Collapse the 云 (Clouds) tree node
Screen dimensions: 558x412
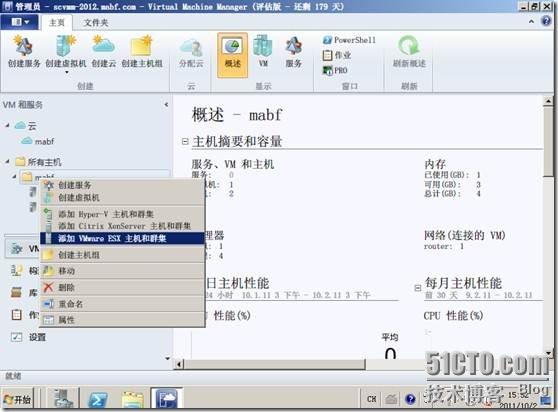[7, 125]
